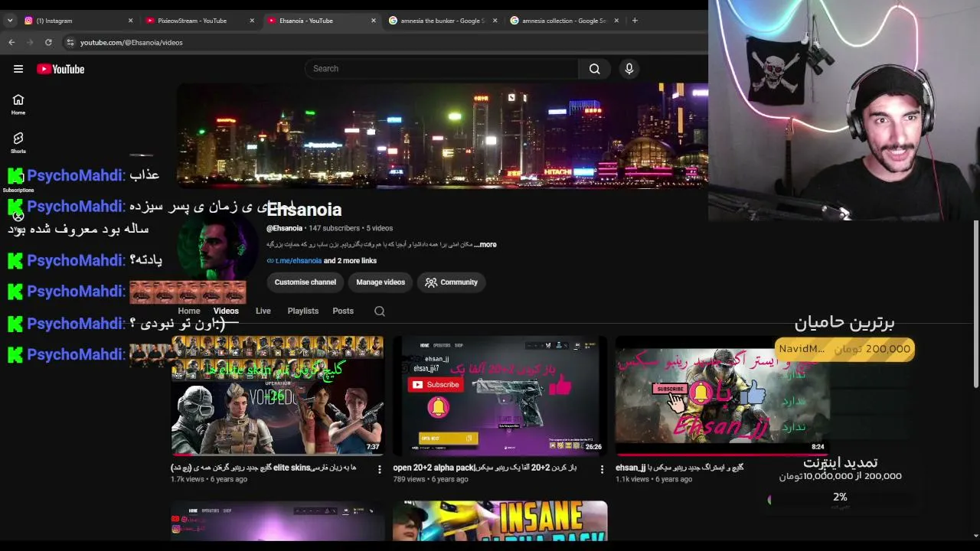Close the PixieowStream YouTube tab
Image resolution: width=980 pixels, height=551 pixels.
pos(252,21)
